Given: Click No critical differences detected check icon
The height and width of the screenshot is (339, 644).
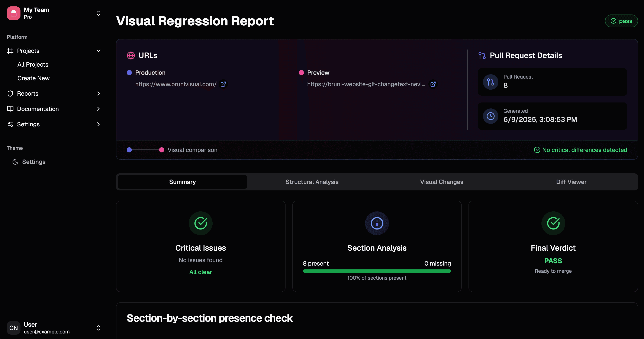Looking at the screenshot, I should [x=537, y=150].
